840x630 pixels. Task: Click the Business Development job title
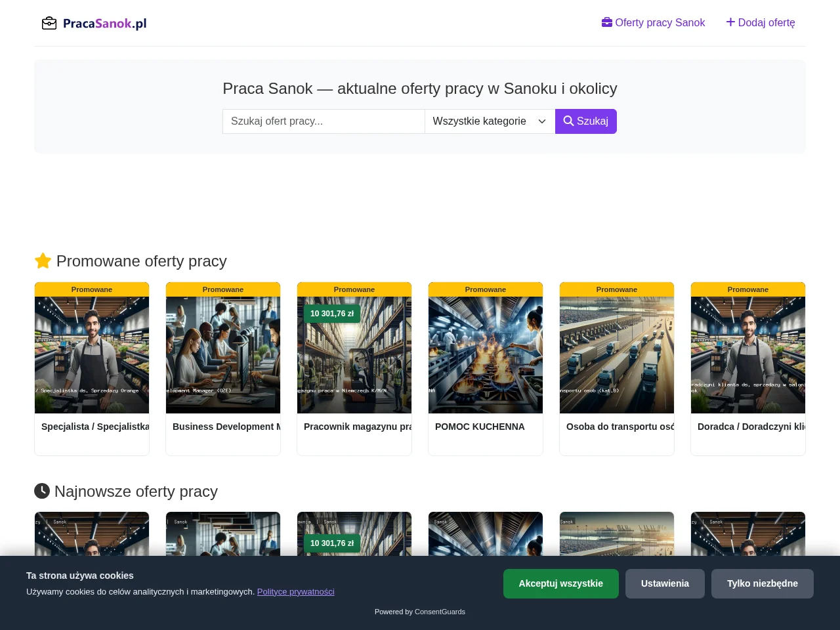point(226,427)
